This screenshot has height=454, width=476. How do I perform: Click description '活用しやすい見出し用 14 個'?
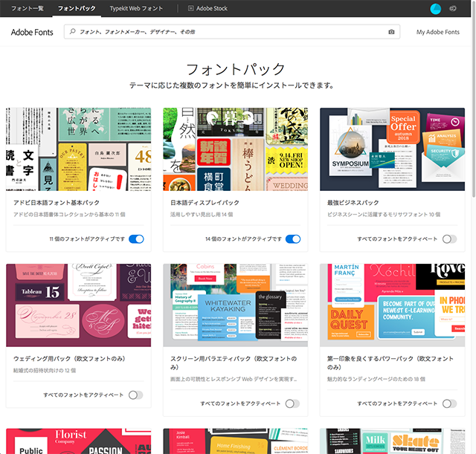tap(202, 215)
